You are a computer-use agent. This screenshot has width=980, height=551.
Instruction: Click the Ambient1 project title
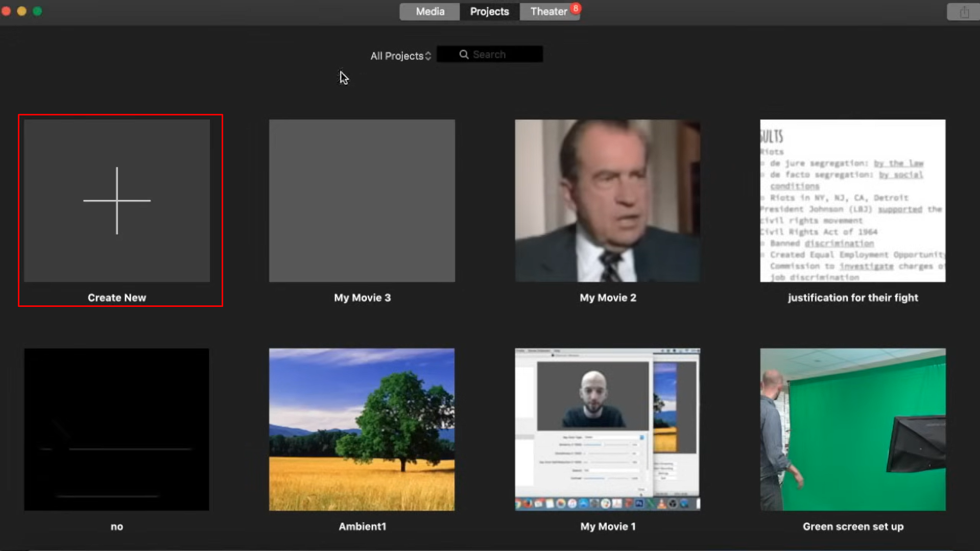(362, 526)
